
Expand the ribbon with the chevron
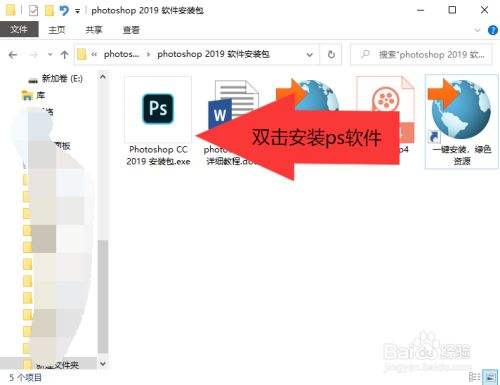[477, 30]
